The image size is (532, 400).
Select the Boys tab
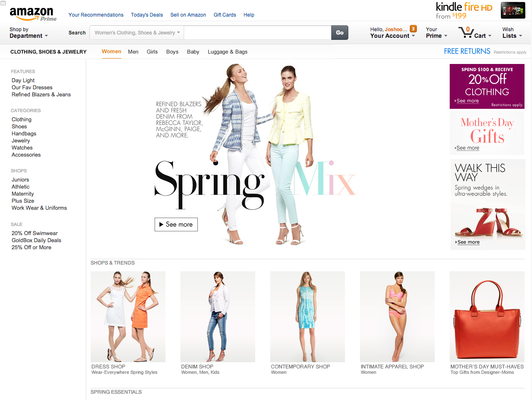point(172,52)
